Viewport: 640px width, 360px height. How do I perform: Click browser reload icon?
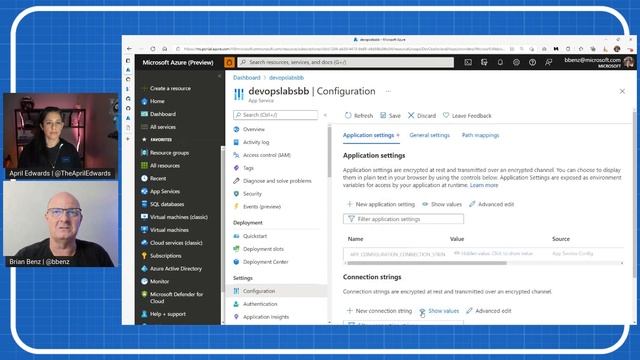click(153, 49)
